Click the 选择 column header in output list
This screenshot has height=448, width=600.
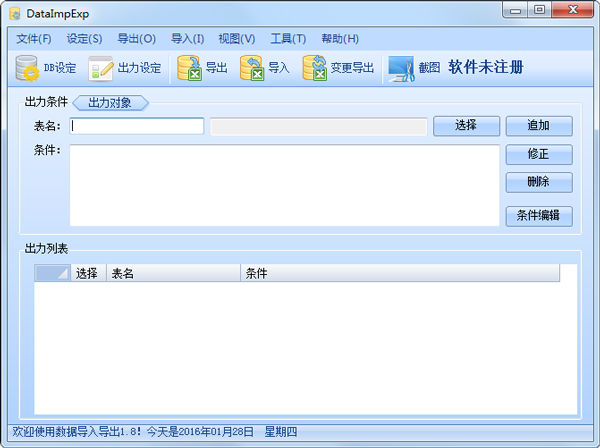coord(88,273)
